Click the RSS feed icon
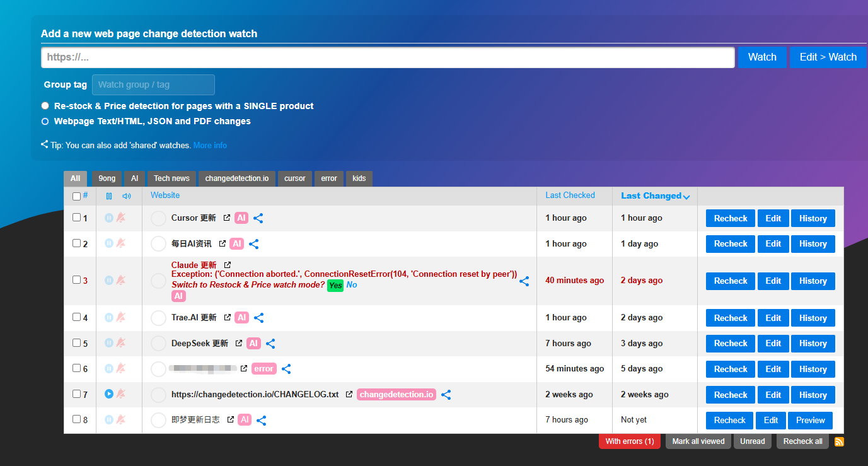 [x=839, y=441]
